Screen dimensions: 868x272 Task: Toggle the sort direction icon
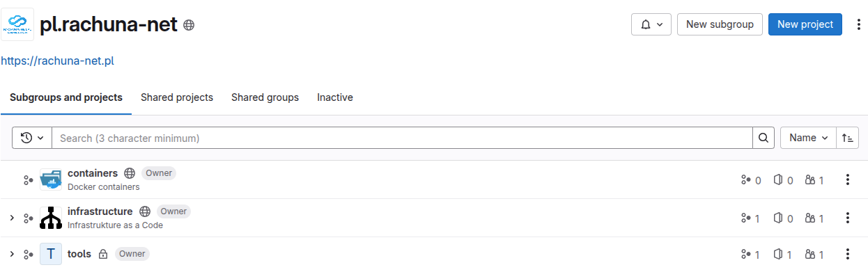coord(848,138)
